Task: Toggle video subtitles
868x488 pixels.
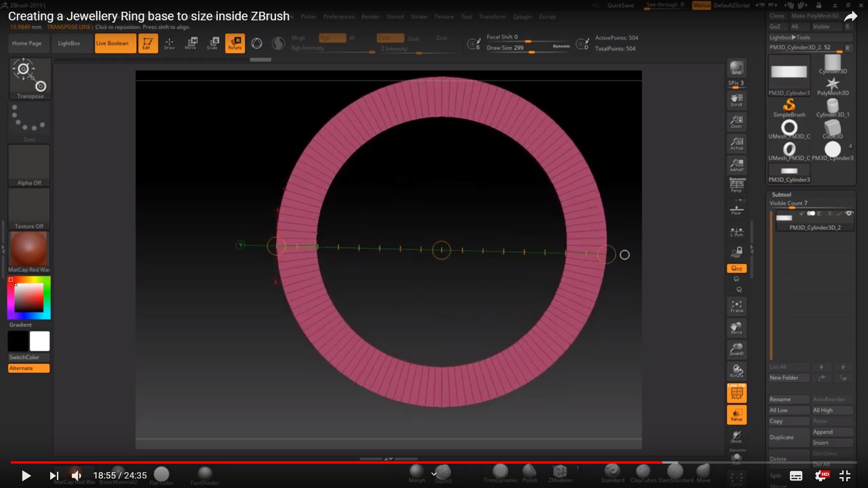Action: click(x=796, y=476)
